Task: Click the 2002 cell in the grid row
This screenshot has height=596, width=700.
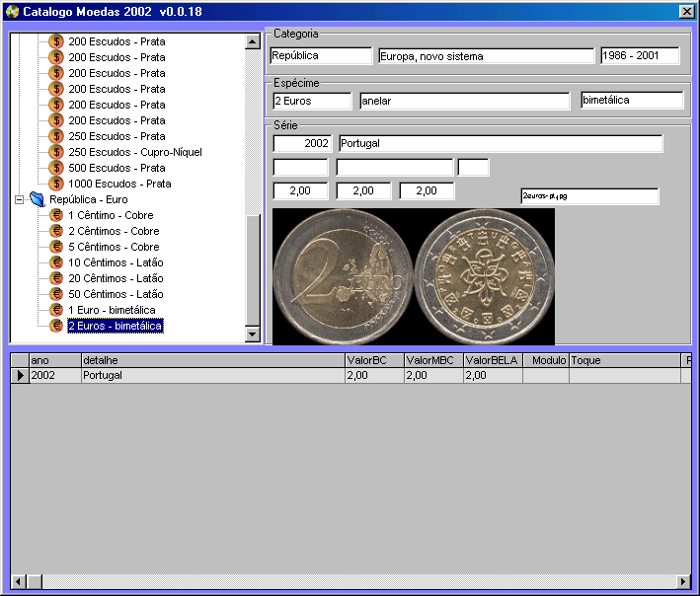Action: coord(55,376)
